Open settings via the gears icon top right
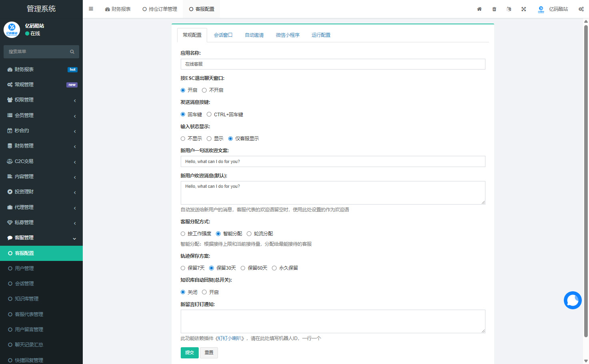 click(581, 9)
